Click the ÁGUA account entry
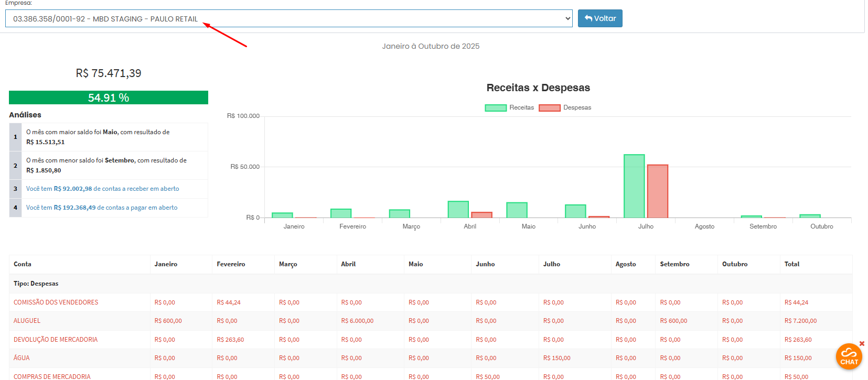The image size is (868, 380). tap(22, 358)
